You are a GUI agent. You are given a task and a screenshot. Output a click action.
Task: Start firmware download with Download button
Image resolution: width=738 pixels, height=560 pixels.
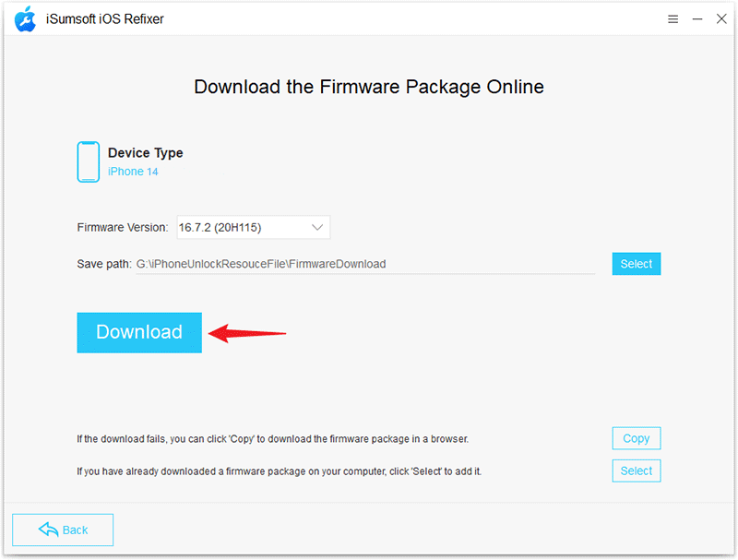click(x=139, y=332)
